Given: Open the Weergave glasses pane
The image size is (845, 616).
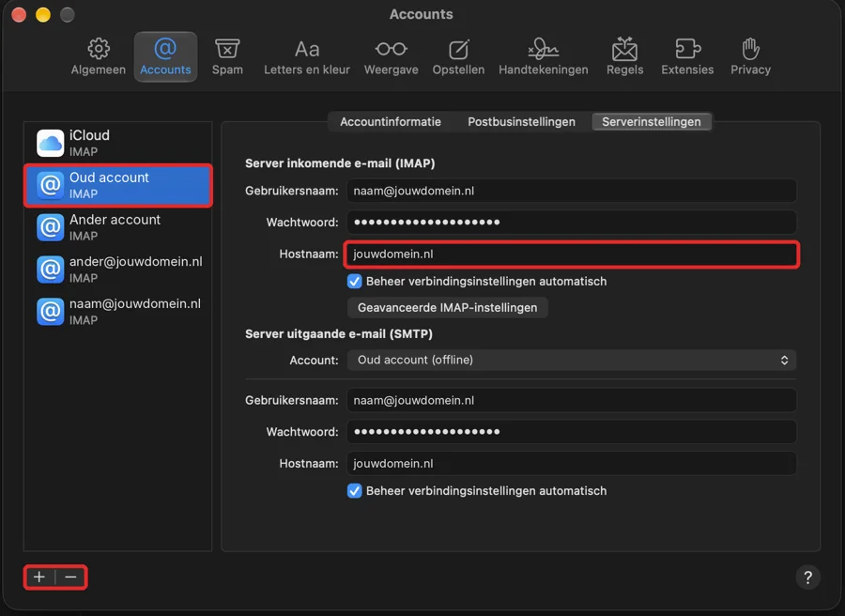Looking at the screenshot, I should click(x=392, y=56).
